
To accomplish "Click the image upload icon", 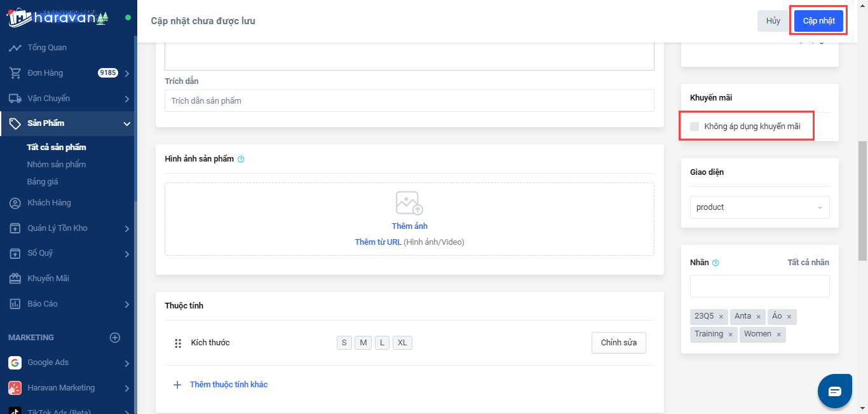I will (x=409, y=203).
